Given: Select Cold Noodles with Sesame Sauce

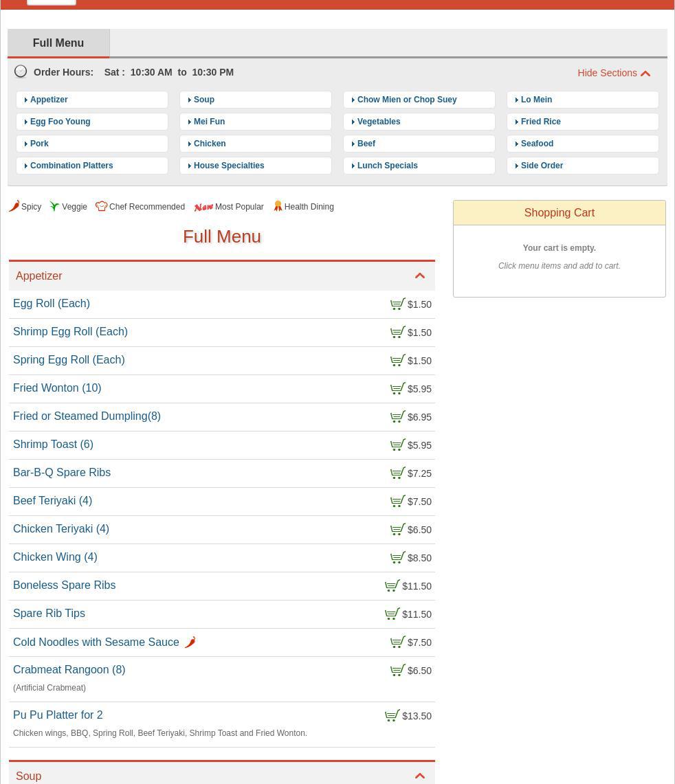Looking at the screenshot, I should pyautogui.click(x=96, y=642).
